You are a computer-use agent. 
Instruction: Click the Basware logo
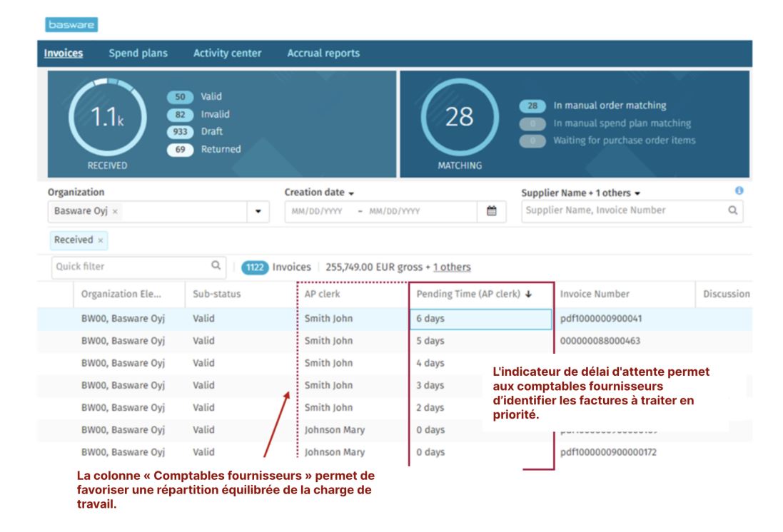point(71,25)
